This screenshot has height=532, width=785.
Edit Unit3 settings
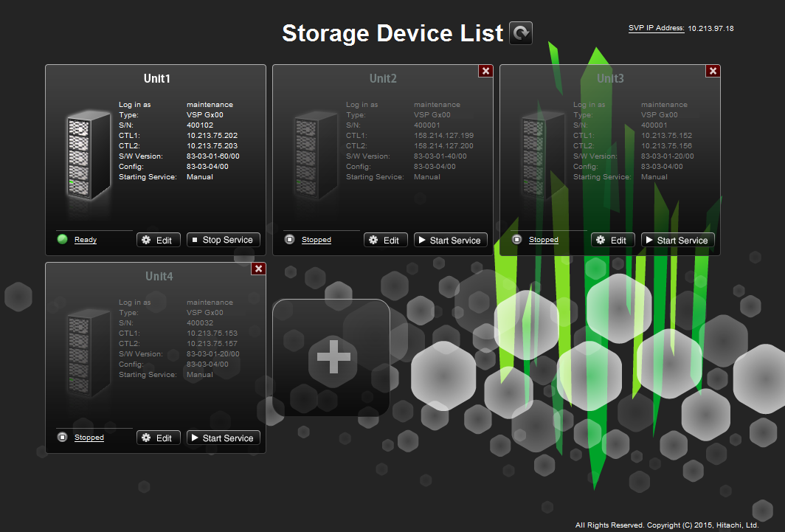pos(613,241)
